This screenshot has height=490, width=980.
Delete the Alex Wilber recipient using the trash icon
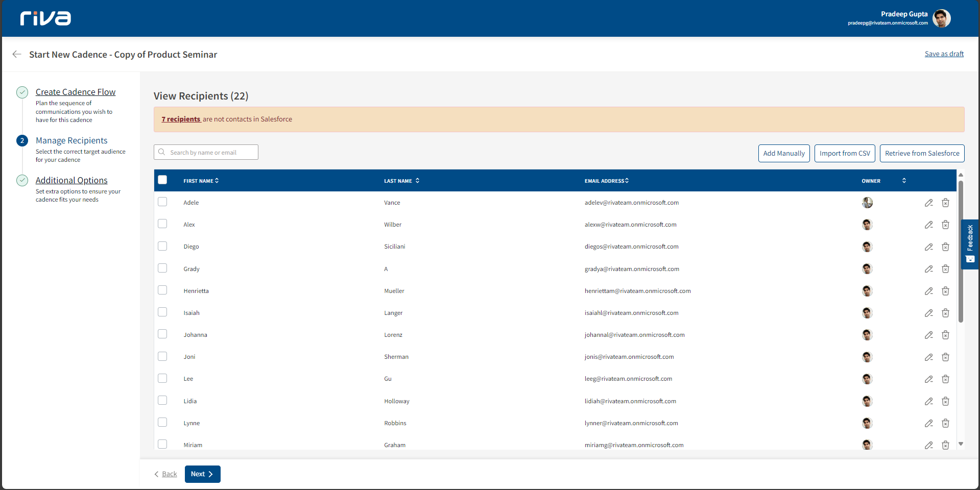pyautogui.click(x=945, y=225)
